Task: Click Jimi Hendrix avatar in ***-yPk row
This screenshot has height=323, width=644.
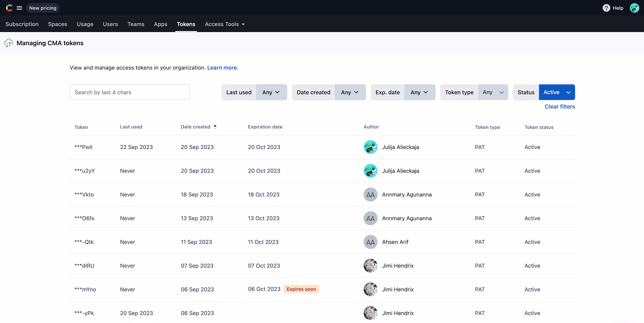Action: [x=370, y=313]
